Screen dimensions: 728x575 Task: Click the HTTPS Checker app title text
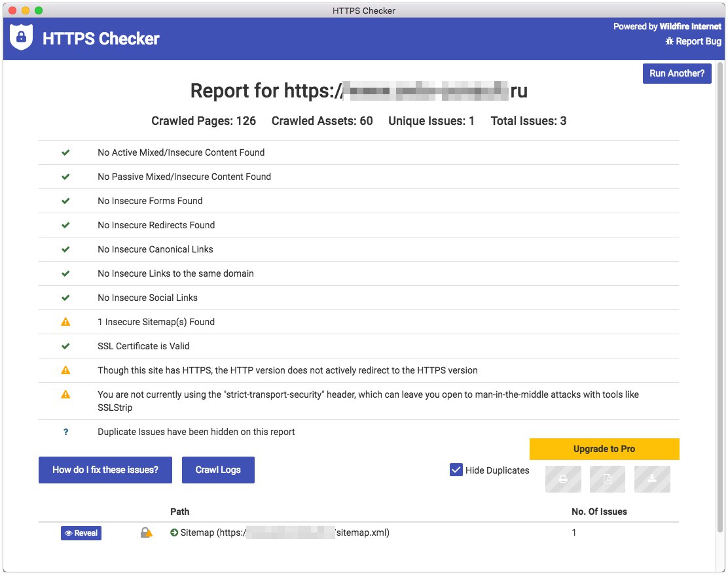tap(101, 39)
